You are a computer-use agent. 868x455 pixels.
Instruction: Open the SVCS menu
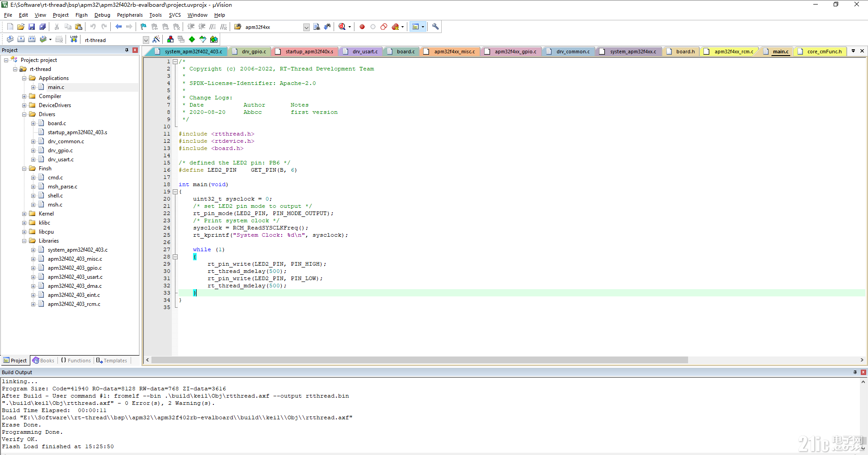coord(175,15)
